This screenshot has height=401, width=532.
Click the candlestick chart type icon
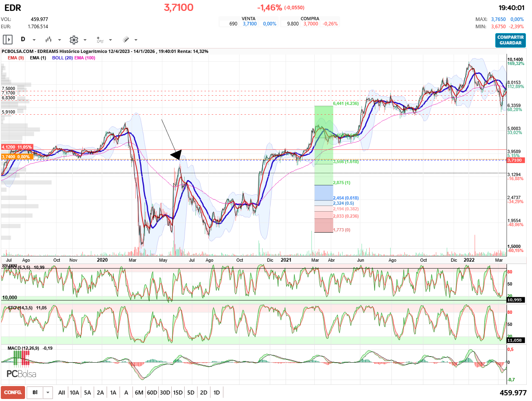48,40
